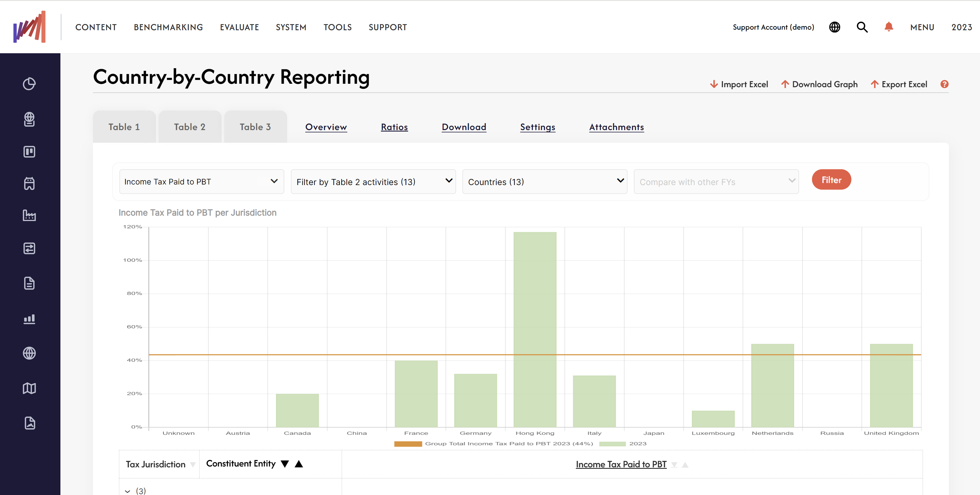This screenshot has width=980, height=495.
Task: Click Import Excel
Action: pos(739,84)
